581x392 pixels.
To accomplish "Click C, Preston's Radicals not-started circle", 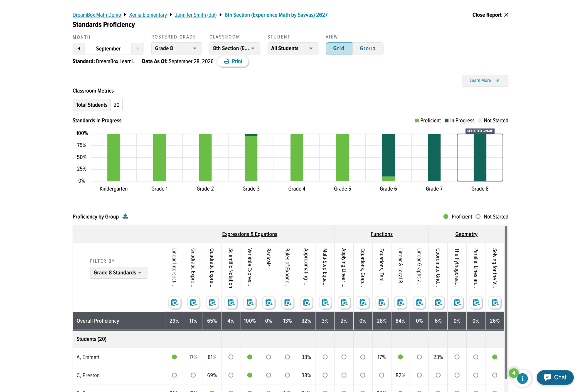I will coord(268,375).
